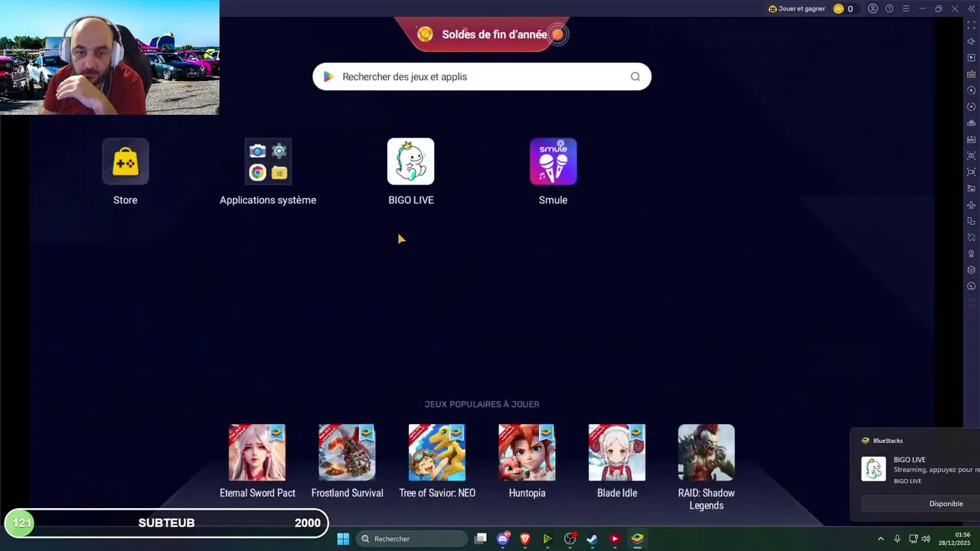Open the BlueStacks account profile icon
Screen dimensions: 980x551
873,8
